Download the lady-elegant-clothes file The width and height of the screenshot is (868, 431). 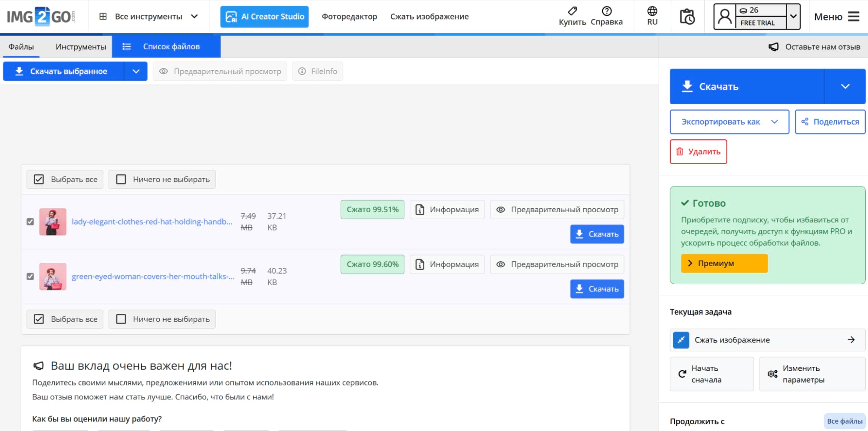[597, 234]
